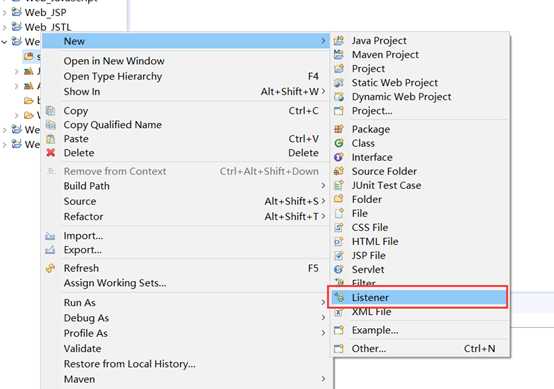Screen dimensions: 554x389
Task: Click the Class icon in New submenu
Action: pyautogui.click(x=338, y=143)
